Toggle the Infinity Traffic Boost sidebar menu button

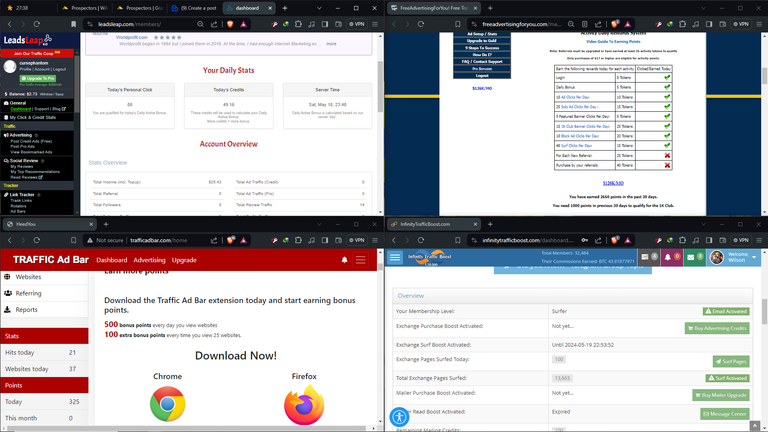coord(395,257)
